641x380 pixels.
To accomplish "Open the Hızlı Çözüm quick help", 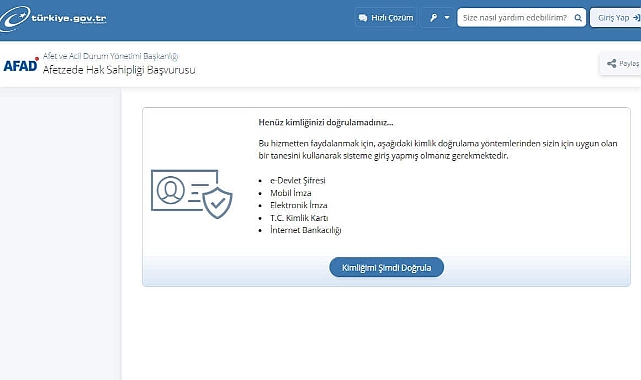I will point(386,18).
